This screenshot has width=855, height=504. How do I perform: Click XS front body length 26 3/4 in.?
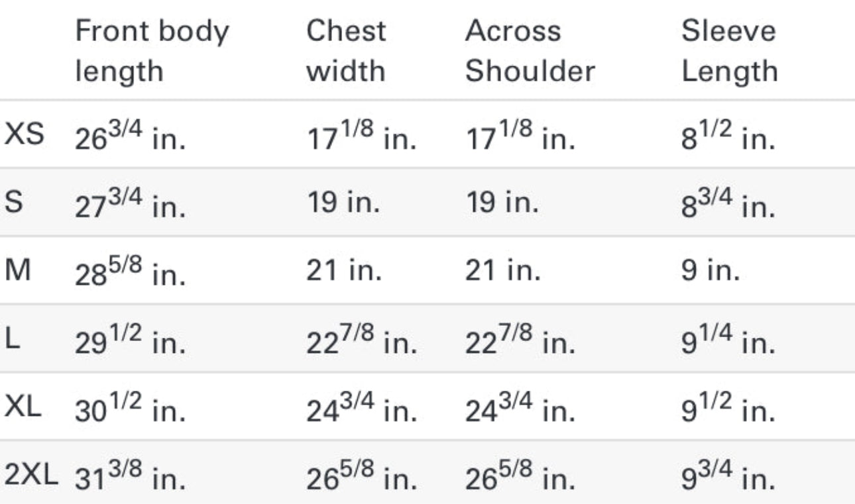point(130,138)
